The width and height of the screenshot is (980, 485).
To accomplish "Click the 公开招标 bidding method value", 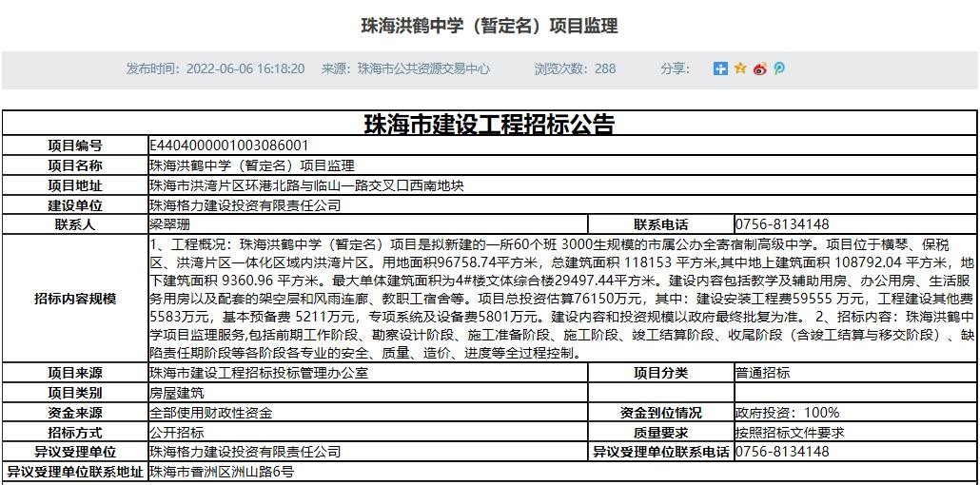I will click(x=176, y=433).
